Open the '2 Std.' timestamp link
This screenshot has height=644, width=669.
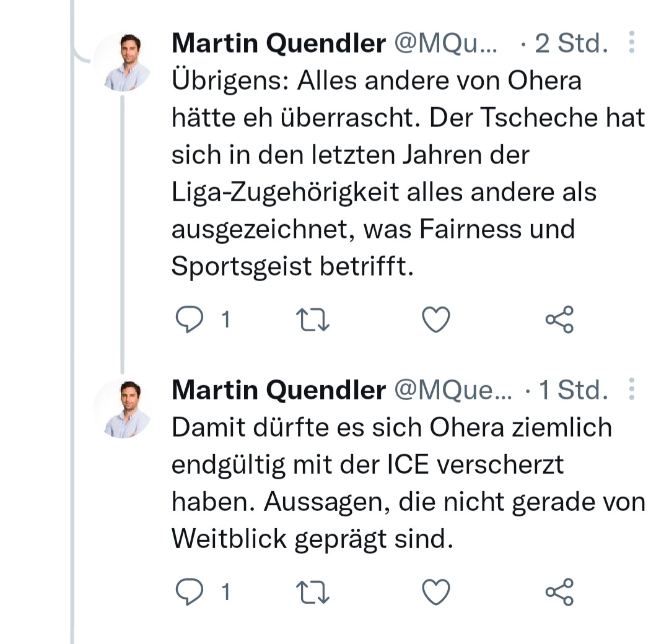pyautogui.click(x=571, y=43)
